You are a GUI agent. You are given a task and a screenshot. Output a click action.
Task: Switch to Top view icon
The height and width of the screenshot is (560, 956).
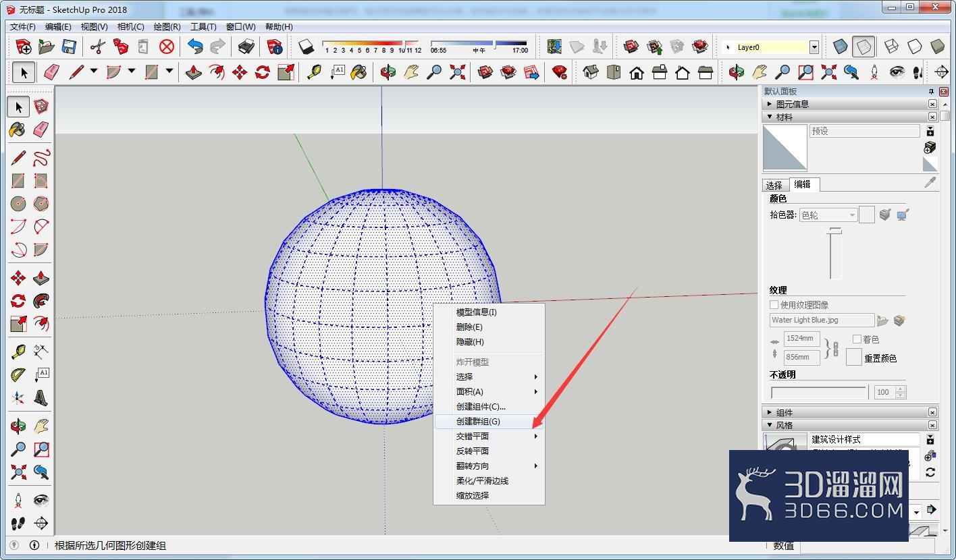[614, 72]
